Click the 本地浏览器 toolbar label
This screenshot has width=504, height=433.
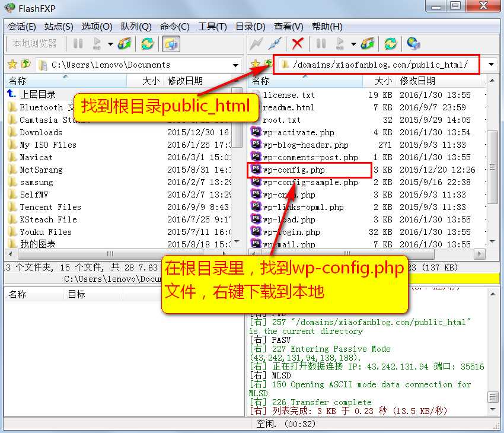tap(35, 43)
